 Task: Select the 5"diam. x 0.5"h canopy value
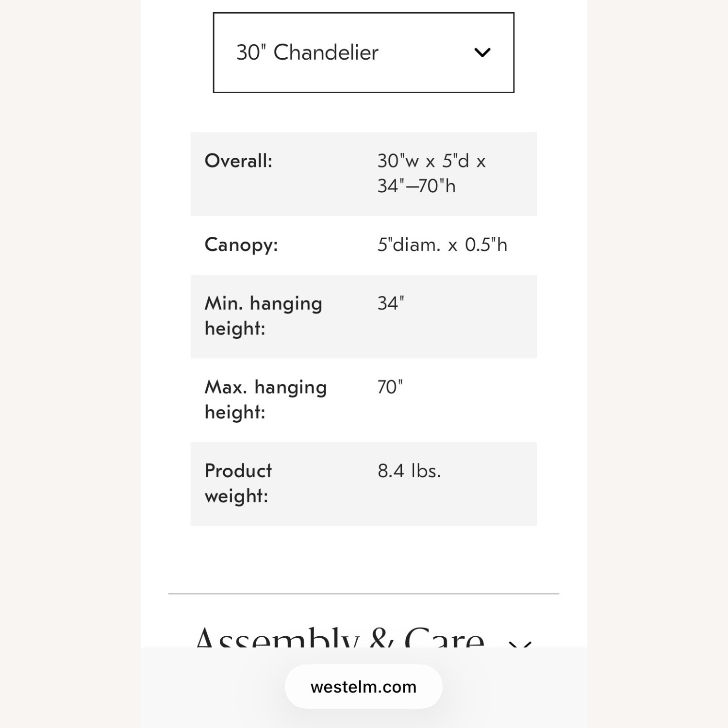click(442, 245)
